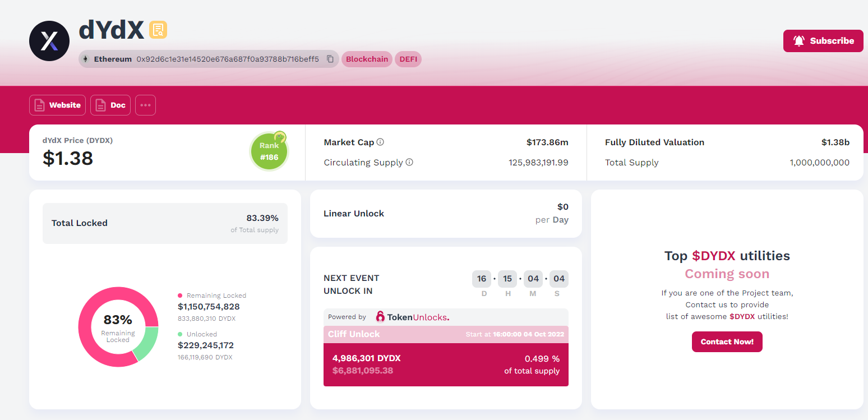
Task: Click the Subscribe bell button
Action: coord(823,41)
